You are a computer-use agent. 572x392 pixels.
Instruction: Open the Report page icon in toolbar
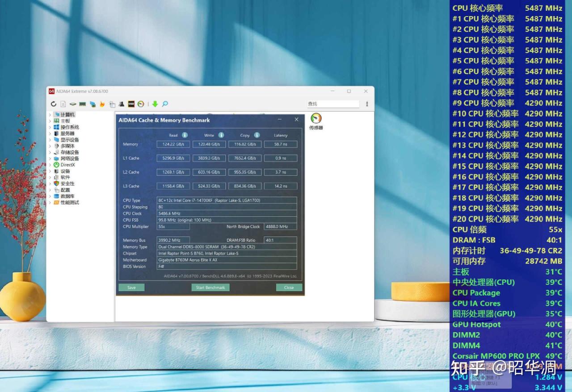pyautogui.click(x=63, y=104)
